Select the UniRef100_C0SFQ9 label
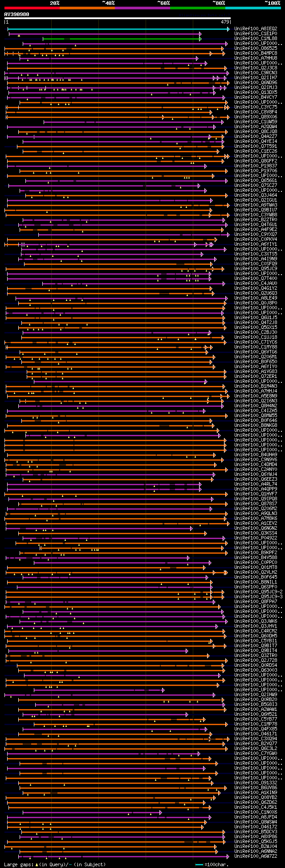The height and width of the screenshot is (868, 285). [256, 264]
